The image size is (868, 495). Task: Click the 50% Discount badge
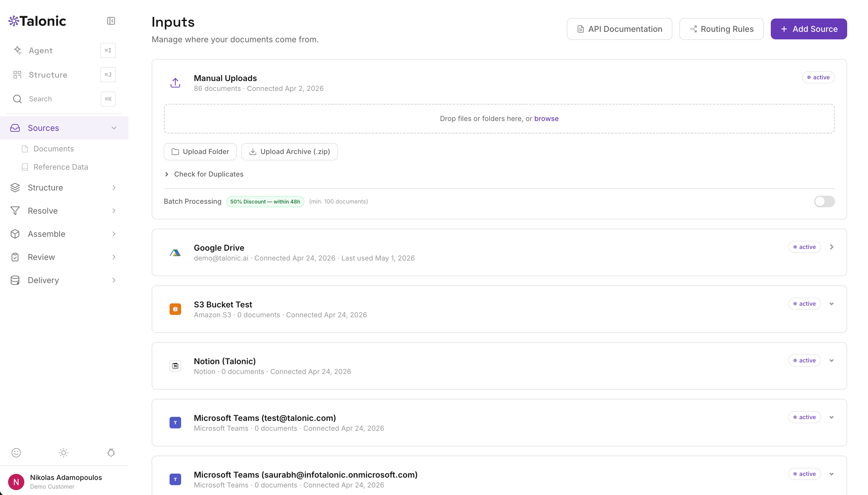(x=265, y=201)
